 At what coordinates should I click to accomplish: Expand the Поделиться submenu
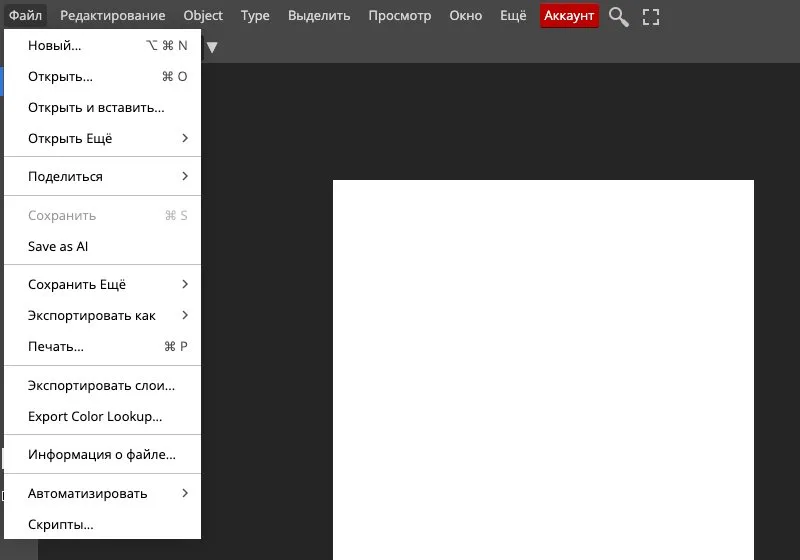click(102, 176)
